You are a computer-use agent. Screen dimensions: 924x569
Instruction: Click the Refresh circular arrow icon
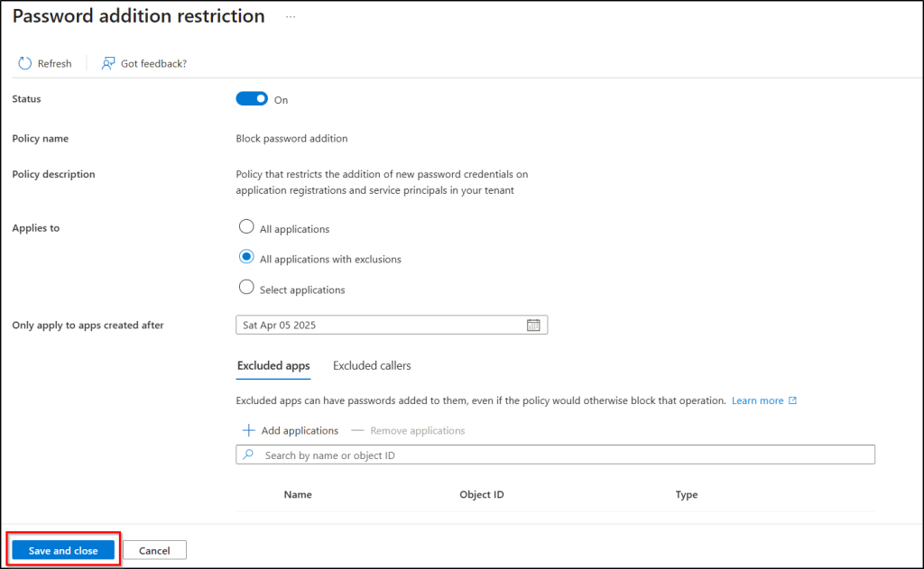coord(24,63)
